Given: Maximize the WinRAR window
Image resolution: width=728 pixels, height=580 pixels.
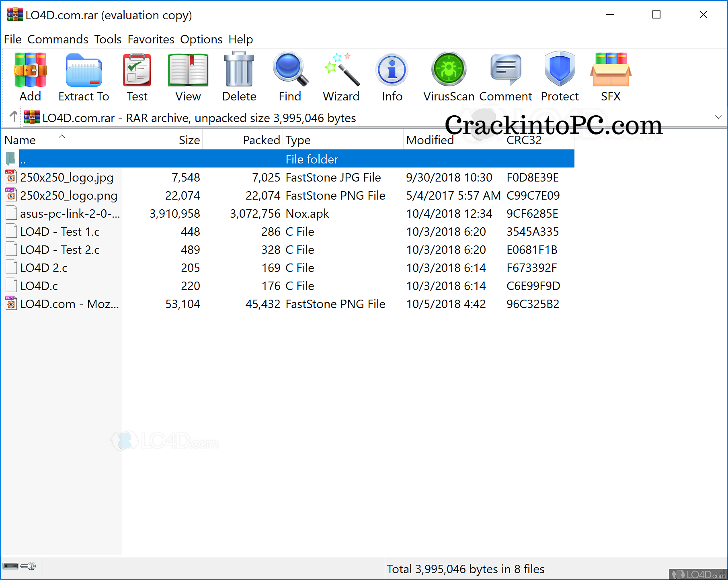Looking at the screenshot, I should 656,15.
